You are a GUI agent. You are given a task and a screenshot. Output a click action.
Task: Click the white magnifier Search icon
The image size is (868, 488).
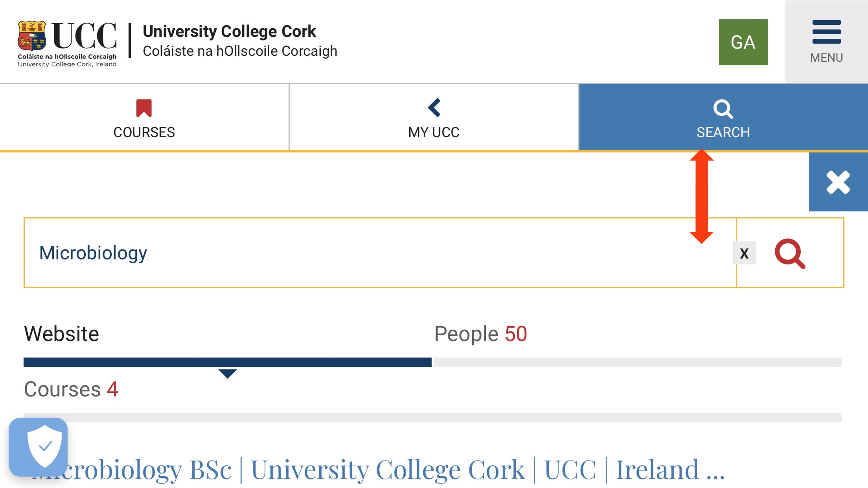(723, 109)
